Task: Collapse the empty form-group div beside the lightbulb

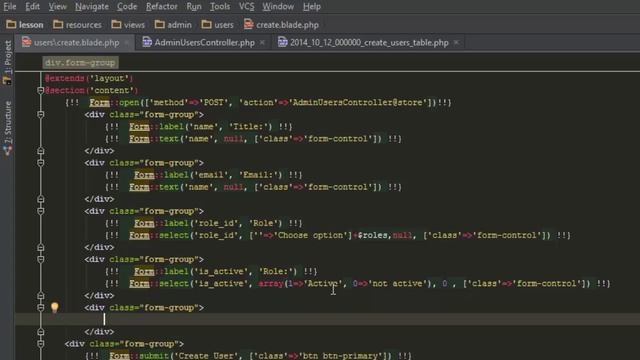Action: tap(40, 307)
